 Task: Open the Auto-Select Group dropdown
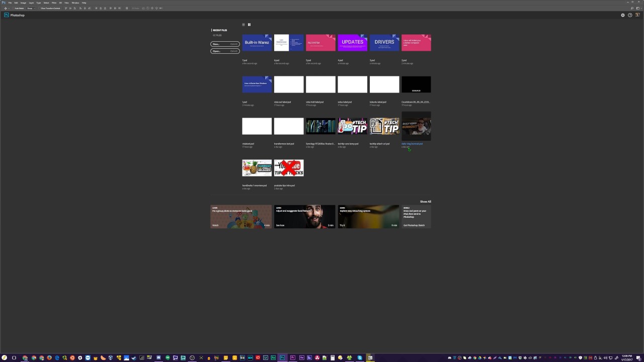pos(30,8)
